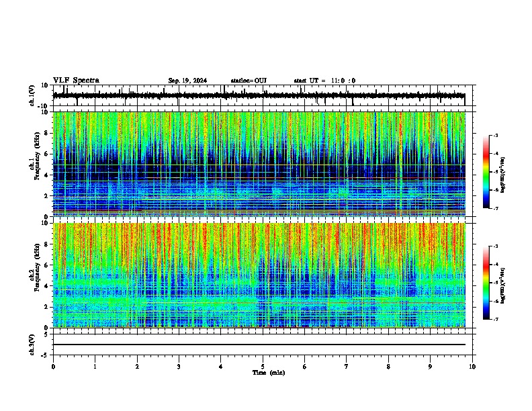Click the ch.1 "Frequency (kHz)" axis label
532x411 pixels.
click(x=38, y=156)
